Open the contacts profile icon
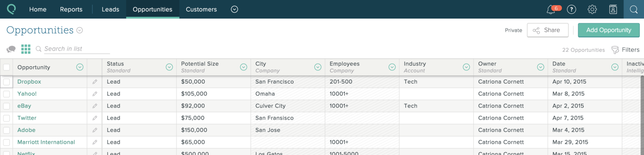The height and width of the screenshot is (155, 644). [x=613, y=9]
